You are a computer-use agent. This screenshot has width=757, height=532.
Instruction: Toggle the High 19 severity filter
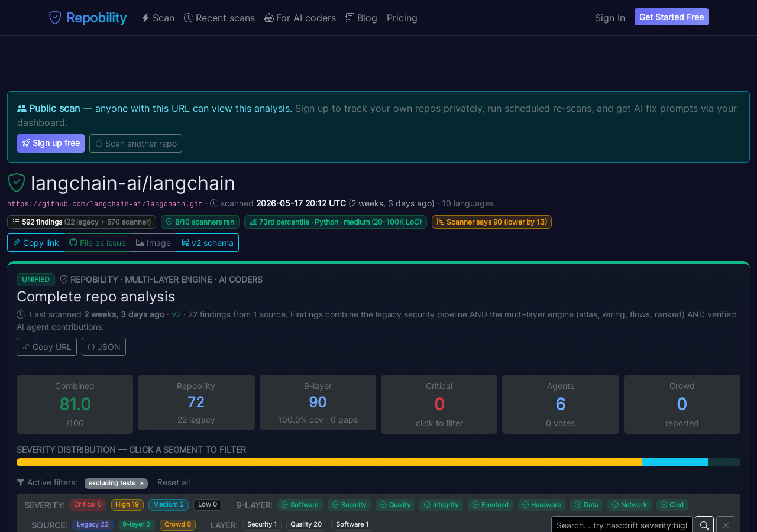point(127,505)
